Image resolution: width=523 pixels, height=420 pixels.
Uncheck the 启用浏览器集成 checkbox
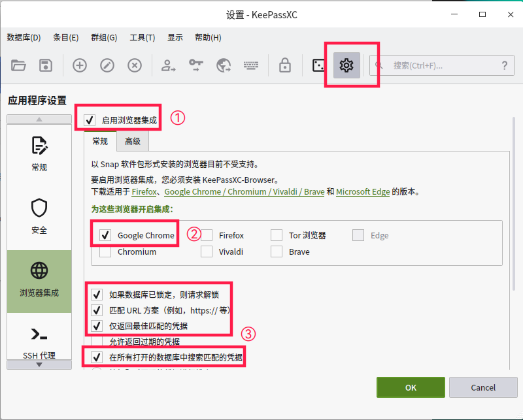coord(90,120)
